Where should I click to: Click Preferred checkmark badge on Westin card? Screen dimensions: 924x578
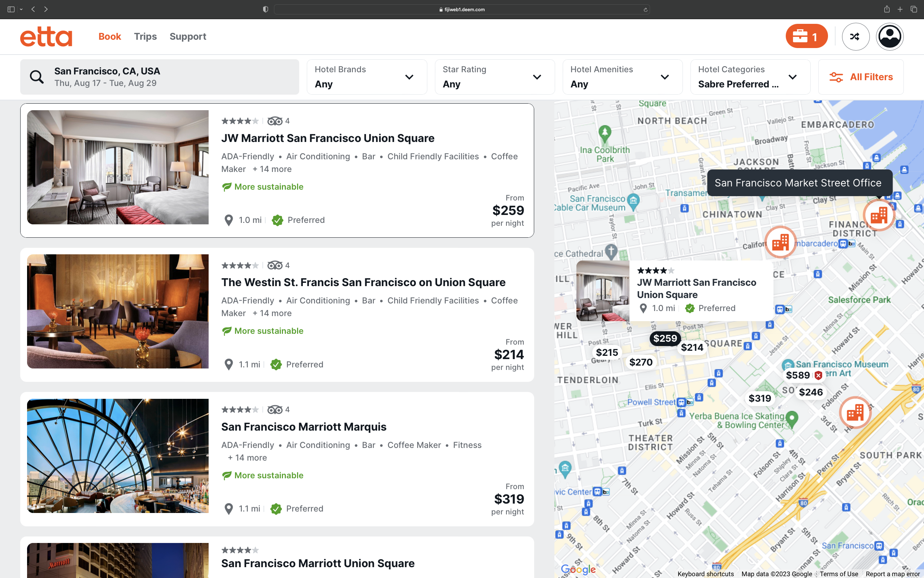pyautogui.click(x=276, y=365)
